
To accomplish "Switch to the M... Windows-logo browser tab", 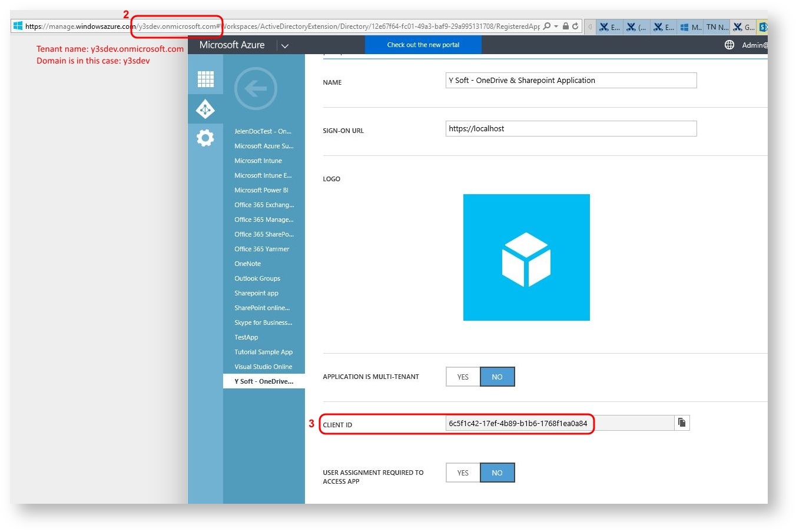I will [x=691, y=26].
